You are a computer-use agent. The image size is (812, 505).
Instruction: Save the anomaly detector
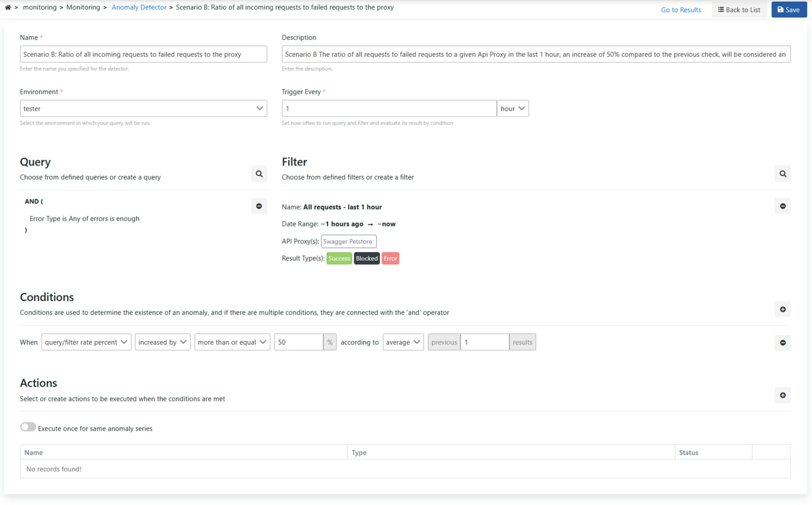click(789, 10)
